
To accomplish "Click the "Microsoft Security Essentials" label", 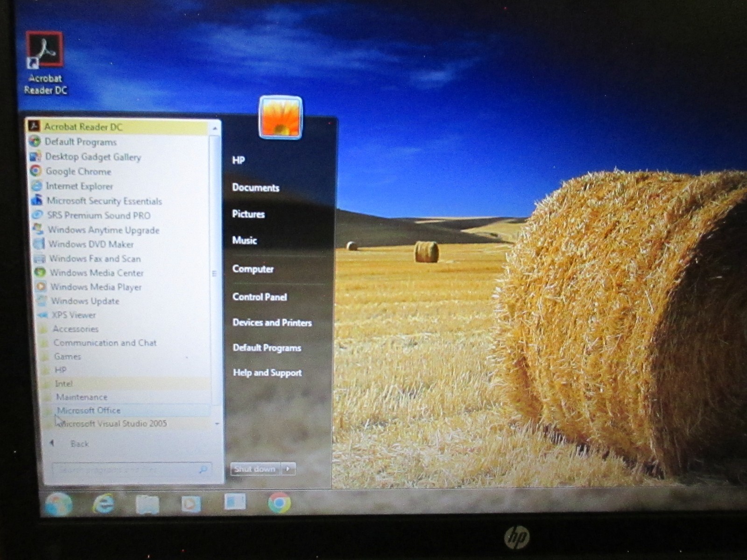I will pyautogui.click(x=104, y=201).
